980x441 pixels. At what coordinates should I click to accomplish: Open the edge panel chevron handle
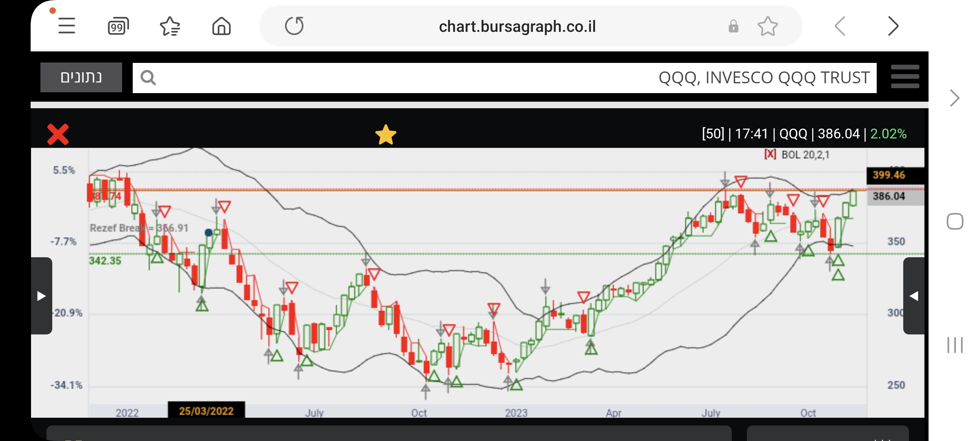[x=954, y=98]
